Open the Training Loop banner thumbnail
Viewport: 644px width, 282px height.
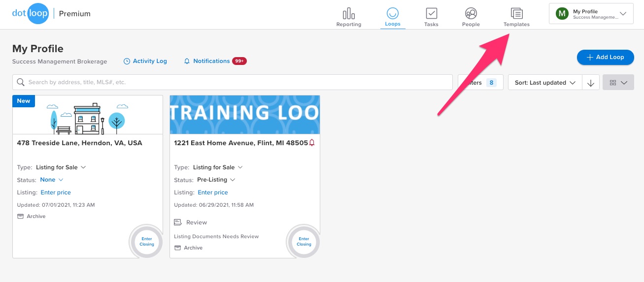click(x=244, y=115)
